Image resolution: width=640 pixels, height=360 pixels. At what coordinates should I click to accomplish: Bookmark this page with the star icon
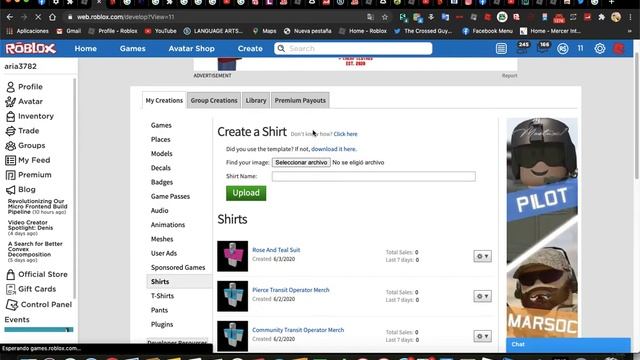(384, 17)
